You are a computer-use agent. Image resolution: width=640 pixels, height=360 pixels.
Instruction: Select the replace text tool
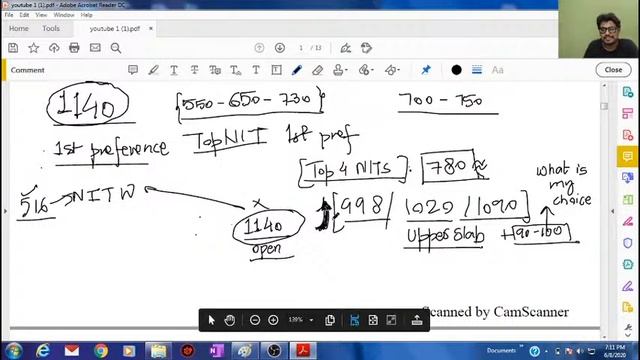coord(215,70)
